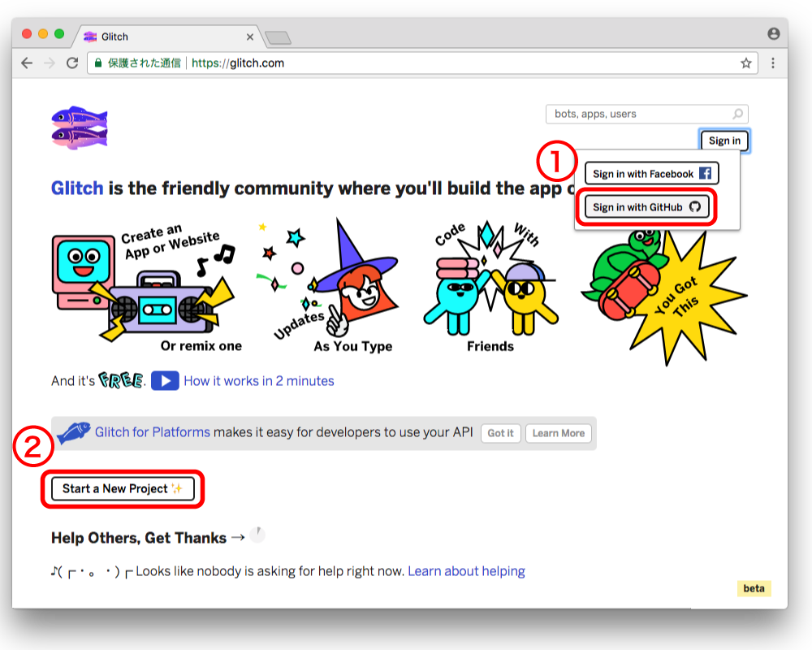Screen dimensions: 812x650
Task: Dismiss the Platforms banner with "Got it"
Action: coord(500,433)
